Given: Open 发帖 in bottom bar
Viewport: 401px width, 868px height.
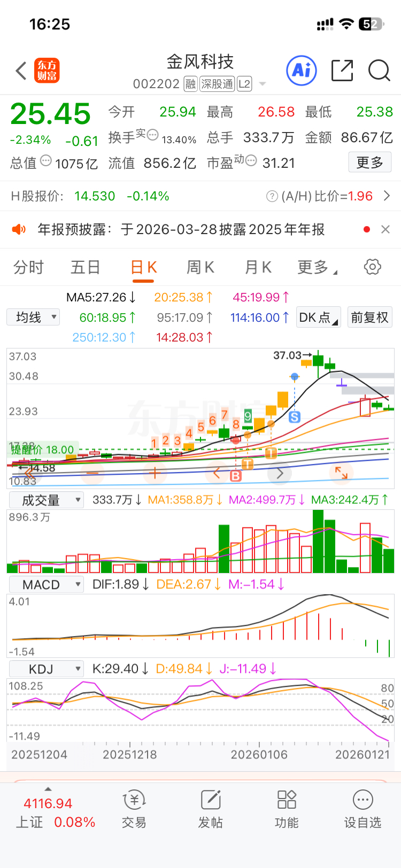Looking at the screenshot, I should click(211, 810).
